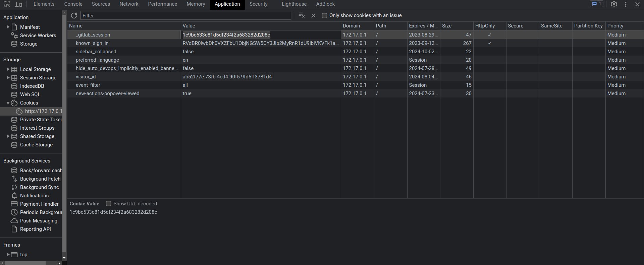Collapse the Cookies tree node
Viewport: 644px width, 265px height.
point(8,103)
